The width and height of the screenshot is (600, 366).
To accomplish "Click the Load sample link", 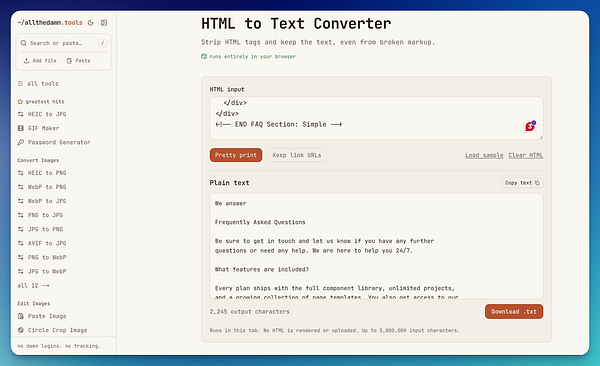I will [484, 155].
